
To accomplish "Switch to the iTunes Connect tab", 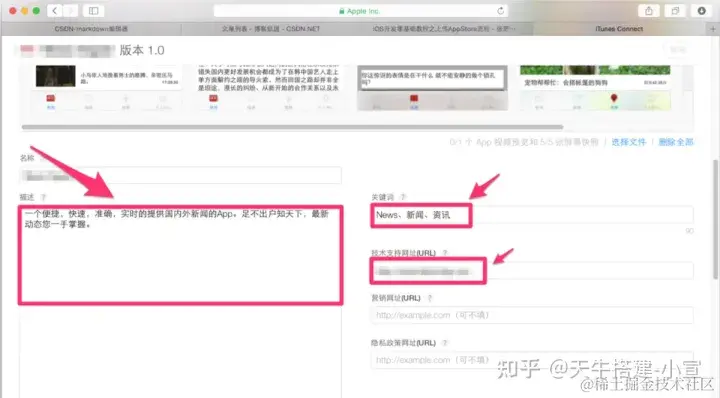I will (619, 28).
